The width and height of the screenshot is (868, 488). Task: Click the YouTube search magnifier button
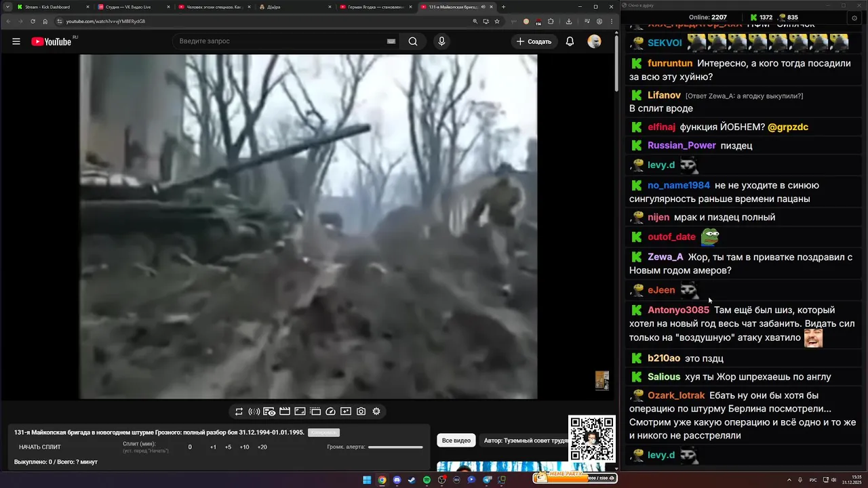pyautogui.click(x=413, y=41)
